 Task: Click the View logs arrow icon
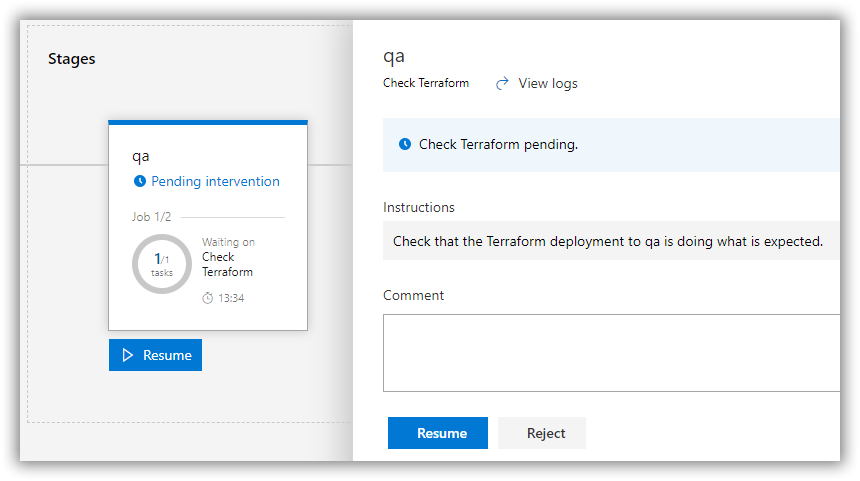503,83
